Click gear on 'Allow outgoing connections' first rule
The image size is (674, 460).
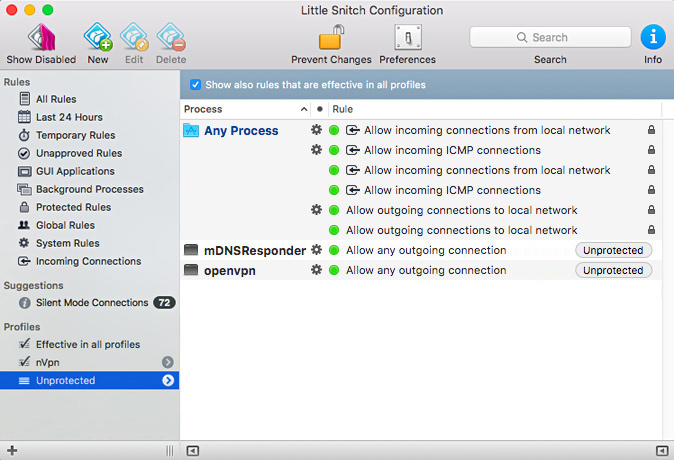coord(316,210)
